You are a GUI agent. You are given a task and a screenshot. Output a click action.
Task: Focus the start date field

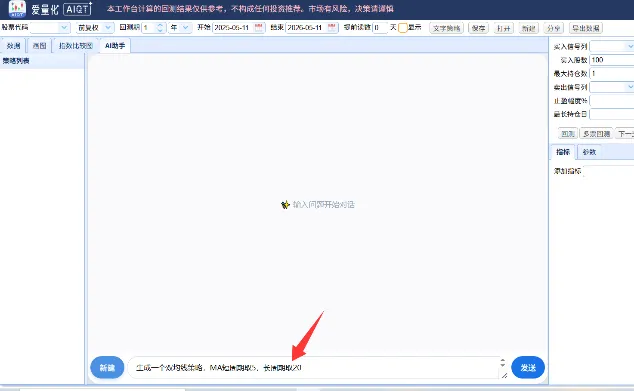[233, 27]
